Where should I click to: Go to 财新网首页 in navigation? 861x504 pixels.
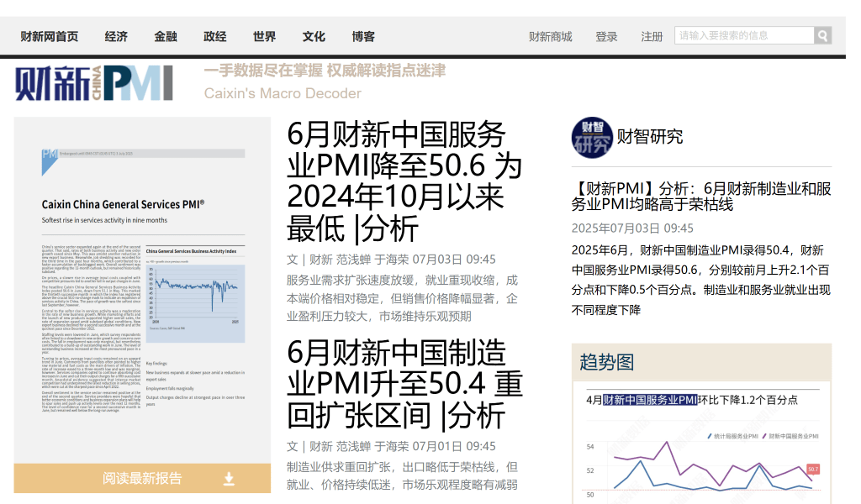[50, 36]
